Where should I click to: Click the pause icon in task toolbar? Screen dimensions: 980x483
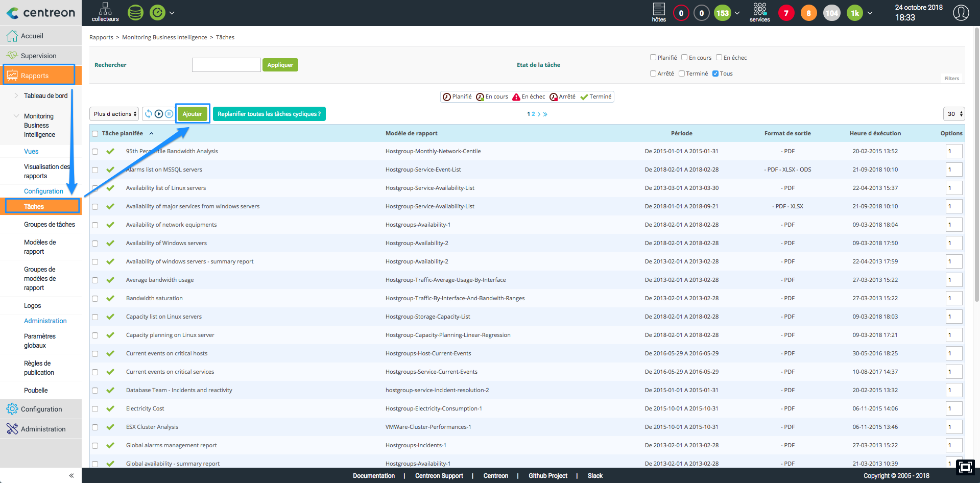(x=169, y=114)
